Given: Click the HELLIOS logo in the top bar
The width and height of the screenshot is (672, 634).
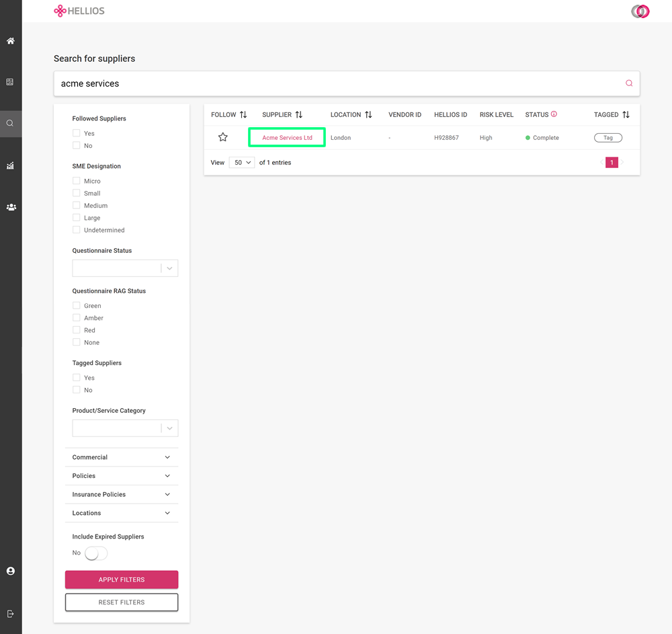Looking at the screenshot, I should tap(79, 11).
